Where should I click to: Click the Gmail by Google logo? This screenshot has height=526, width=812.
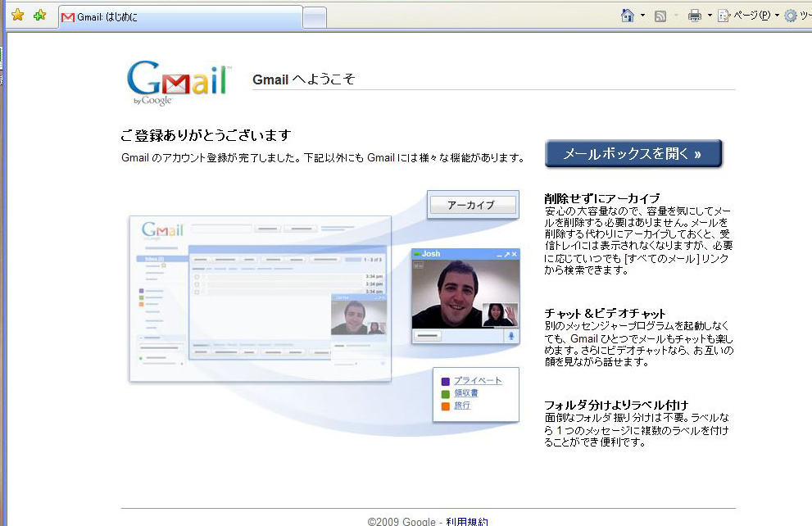click(x=179, y=83)
